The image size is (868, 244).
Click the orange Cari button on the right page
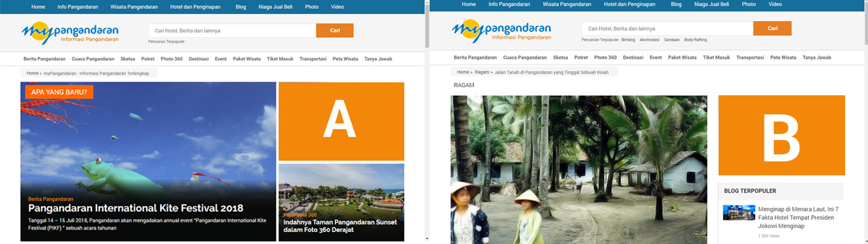[x=773, y=29]
